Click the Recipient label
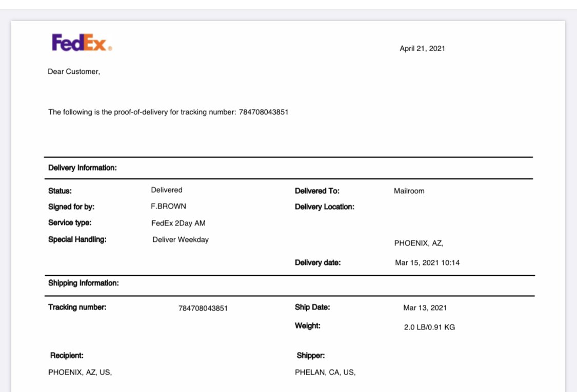 click(x=67, y=355)
